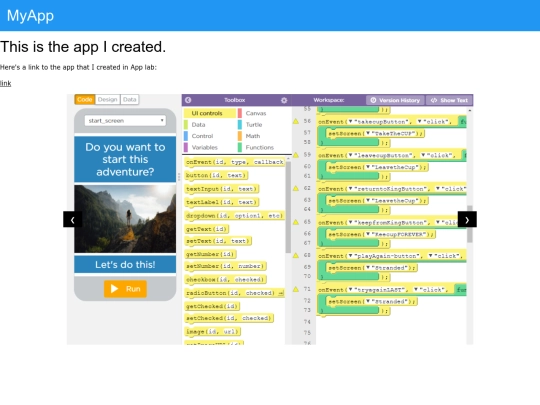Click the heading "This is the app I created."
The height and width of the screenshot is (405, 540).
point(83,47)
